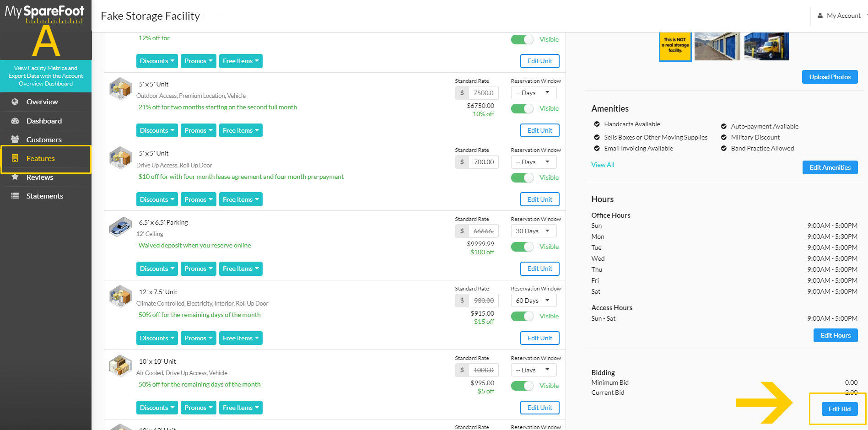Expand Promos menu for outdoor access 5'x5' unit
868x430 pixels.
point(198,130)
